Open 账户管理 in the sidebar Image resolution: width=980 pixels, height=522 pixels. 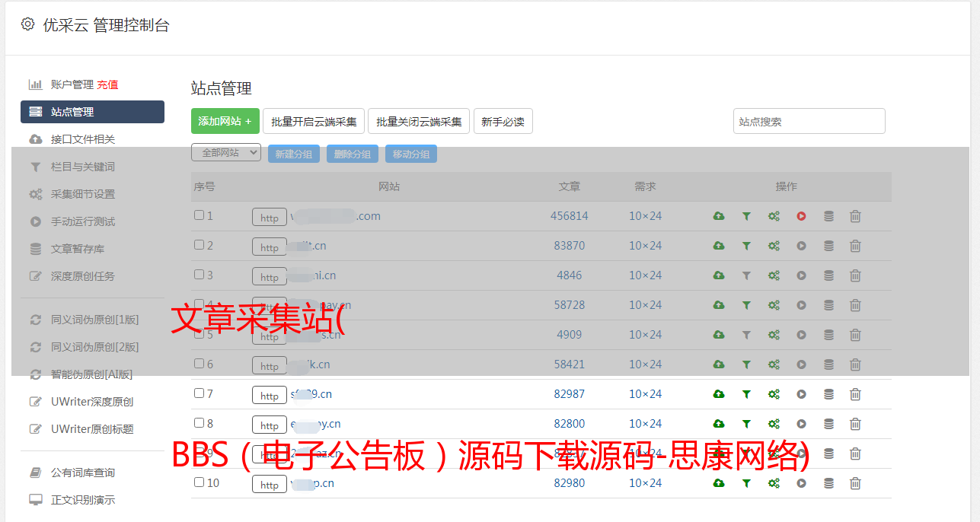point(72,84)
